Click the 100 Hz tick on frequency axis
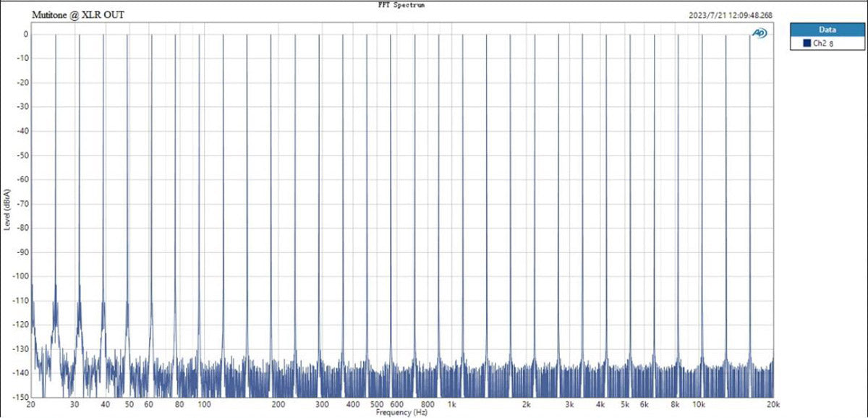This screenshot has height=418, width=868. [x=204, y=404]
